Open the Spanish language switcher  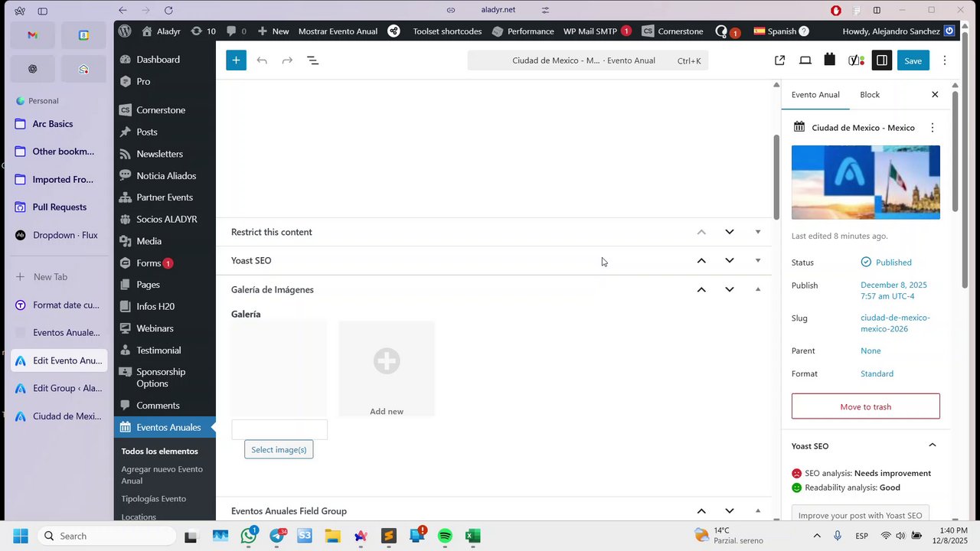point(781,31)
